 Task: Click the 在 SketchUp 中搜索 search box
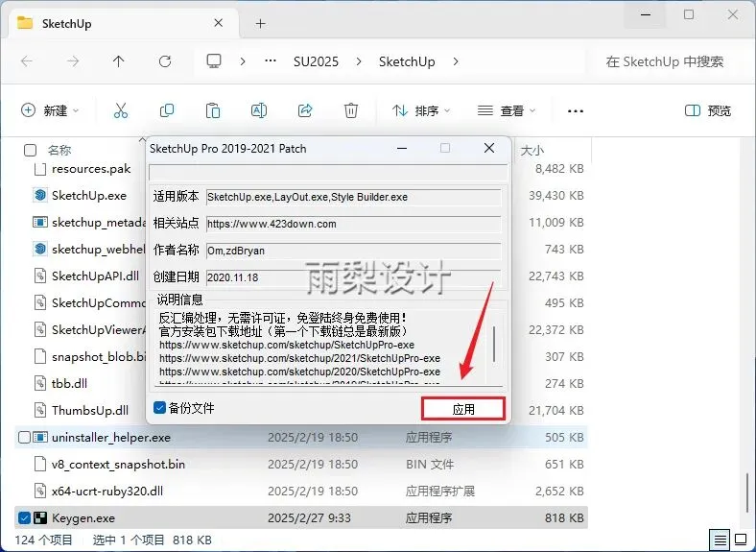(x=665, y=61)
